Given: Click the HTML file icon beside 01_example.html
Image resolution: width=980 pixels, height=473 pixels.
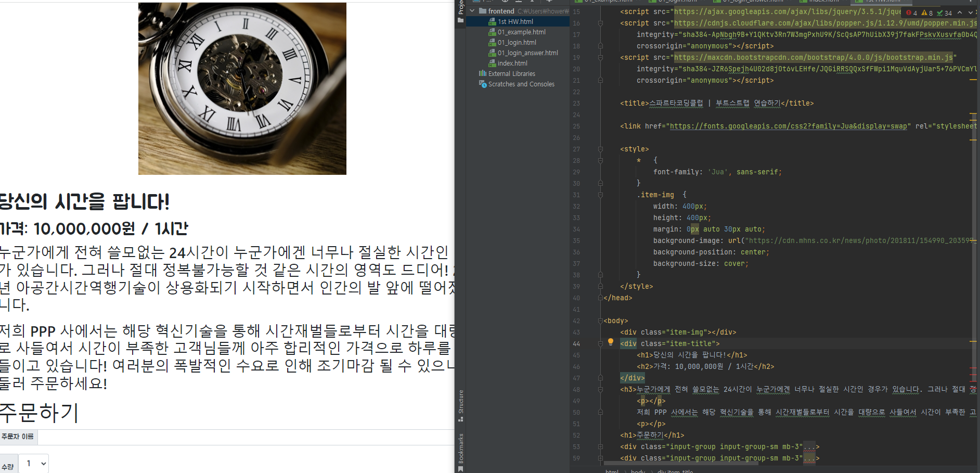Looking at the screenshot, I should click(492, 32).
